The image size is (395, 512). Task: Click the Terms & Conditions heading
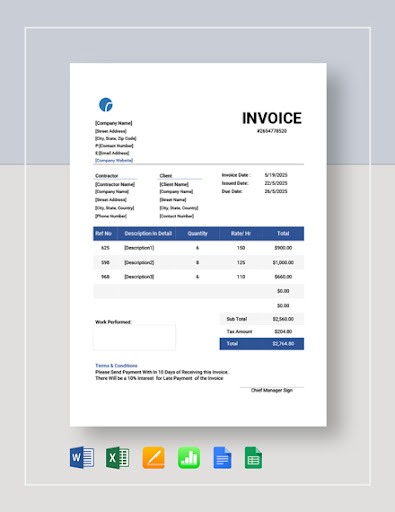(116, 366)
